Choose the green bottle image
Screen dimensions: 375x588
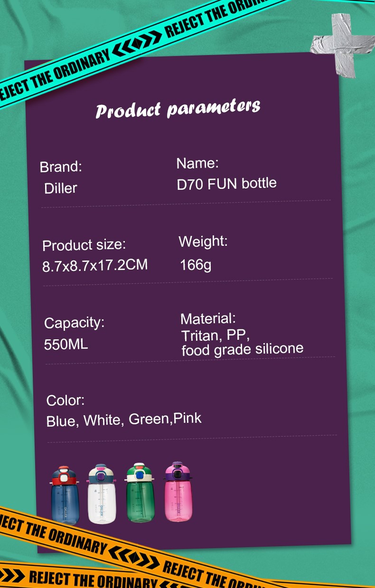[x=140, y=493]
